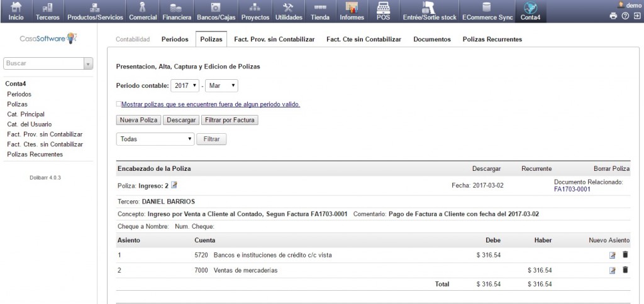Screen dimensions: 644x304
Task: Edit asiento 2 Ventas de mercaderías
Action: 613,270
